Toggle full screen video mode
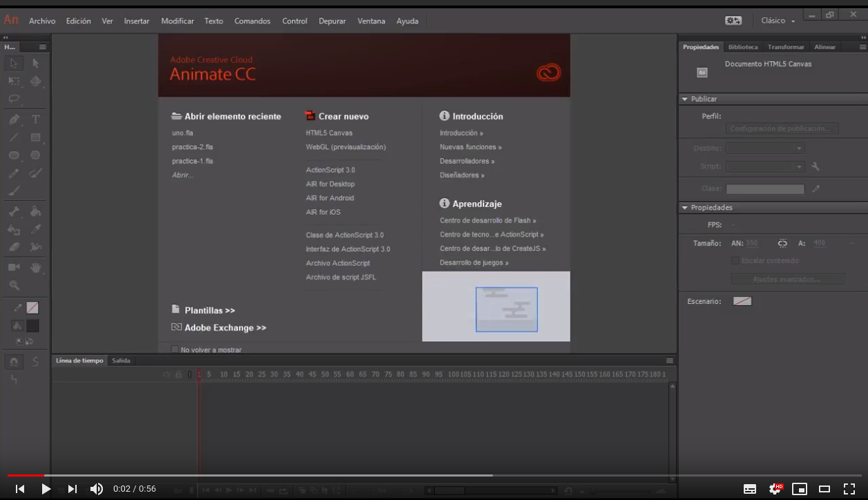The width and height of the screenshot is (868, 500). pyautogui.click(x=849, y=489)
